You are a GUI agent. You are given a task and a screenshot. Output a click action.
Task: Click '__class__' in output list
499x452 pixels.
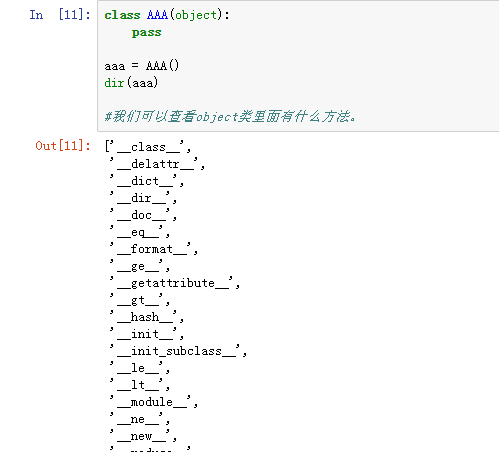tap(149, 147)
